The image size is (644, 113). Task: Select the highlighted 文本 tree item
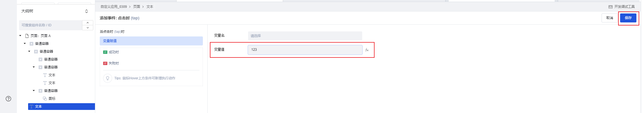(x=61, y=107)
